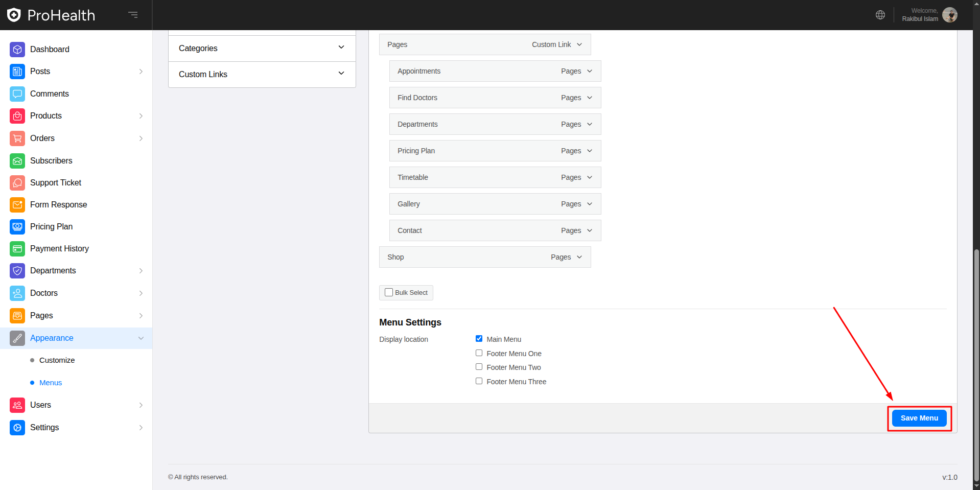Click the Comments speech bubble icon
This screenshot has height=490, width=980.
pos(17,94)
